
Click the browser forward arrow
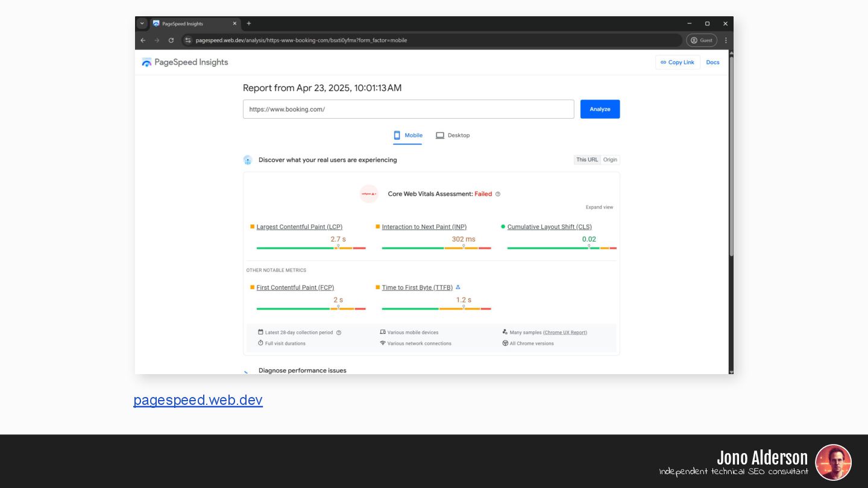[157, 40]
